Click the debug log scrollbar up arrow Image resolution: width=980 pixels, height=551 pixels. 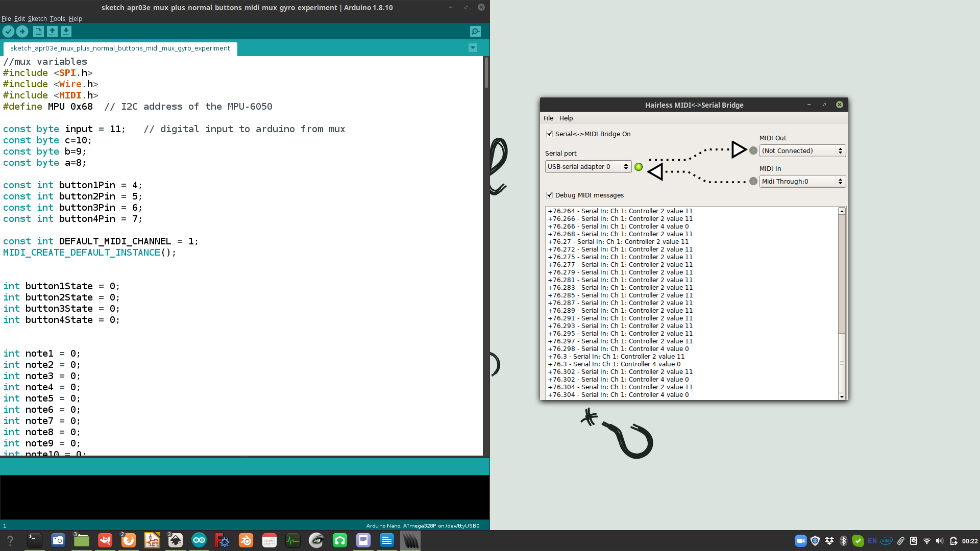point(842,211)
